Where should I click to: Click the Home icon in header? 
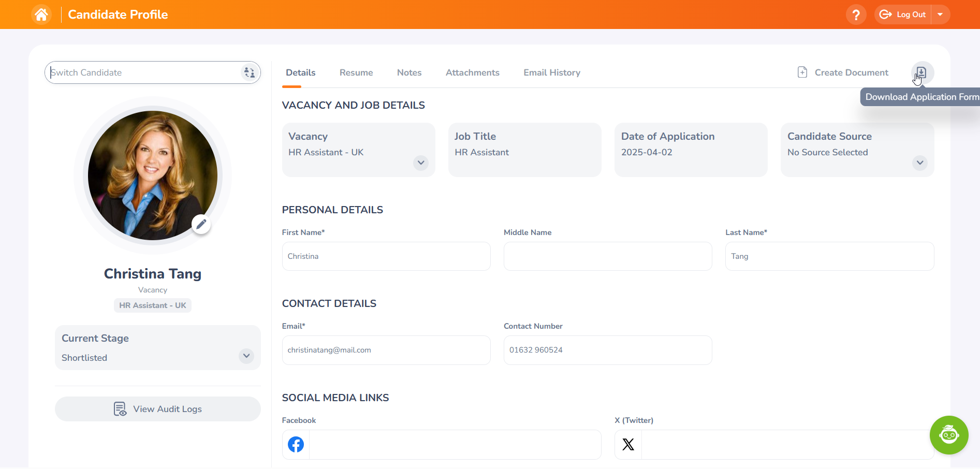pos(41,14)
